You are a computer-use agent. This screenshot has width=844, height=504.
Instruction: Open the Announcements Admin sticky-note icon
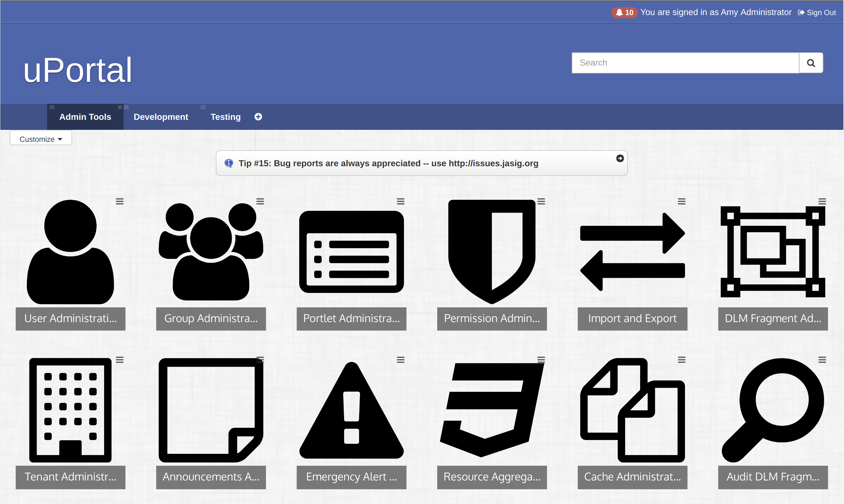pyautogui.click(x=211, y=410)
